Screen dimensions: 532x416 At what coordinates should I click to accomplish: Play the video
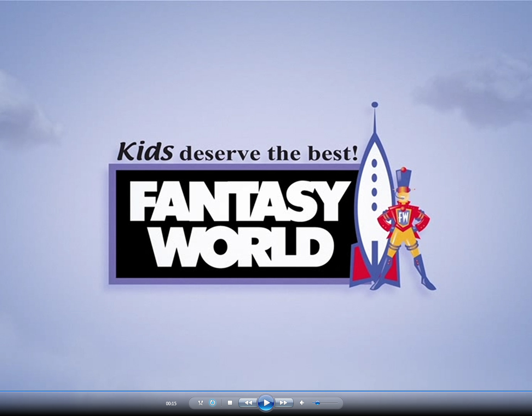(x=266, y=403)
